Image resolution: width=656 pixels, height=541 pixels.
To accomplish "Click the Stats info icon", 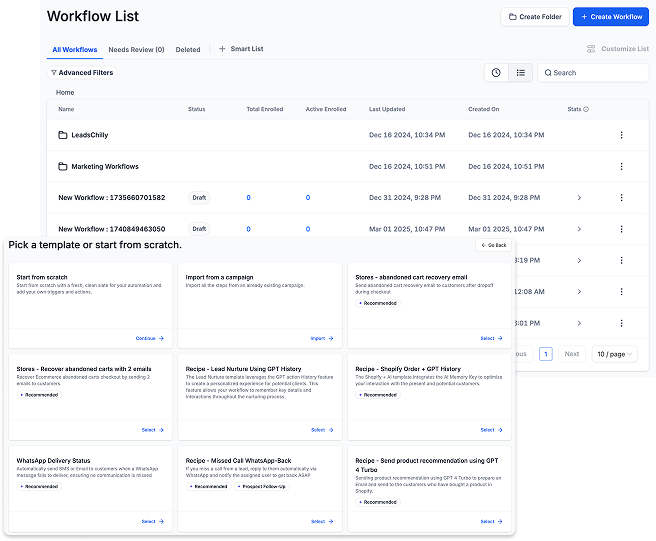I will pos(586,109).
